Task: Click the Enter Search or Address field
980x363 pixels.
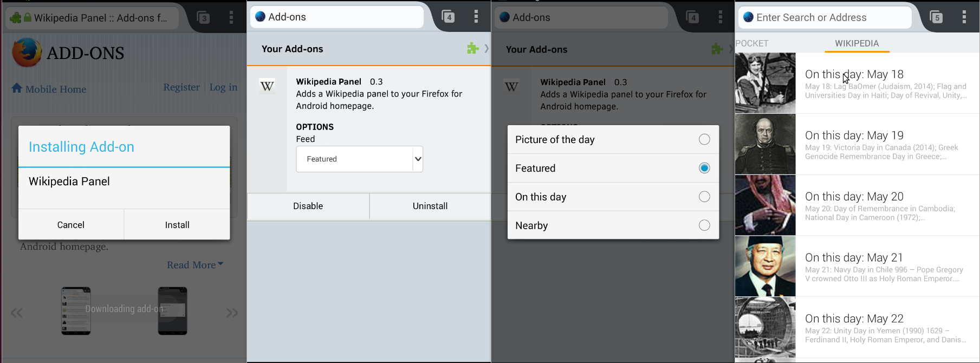Action: coord(825,17)
